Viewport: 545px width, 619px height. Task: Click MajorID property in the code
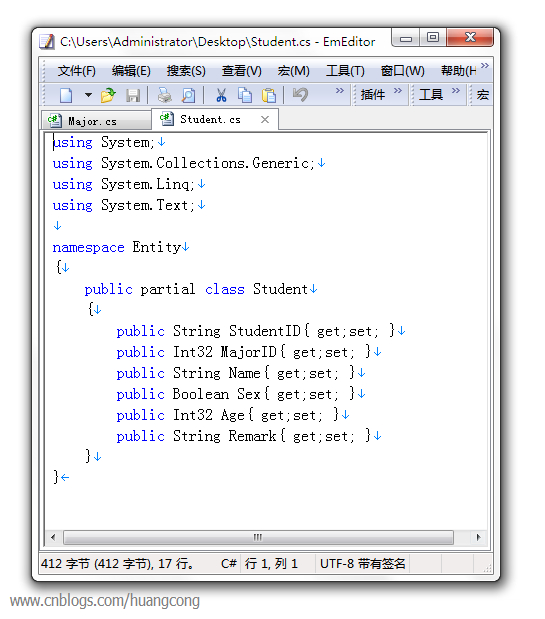tap(249, 352)
